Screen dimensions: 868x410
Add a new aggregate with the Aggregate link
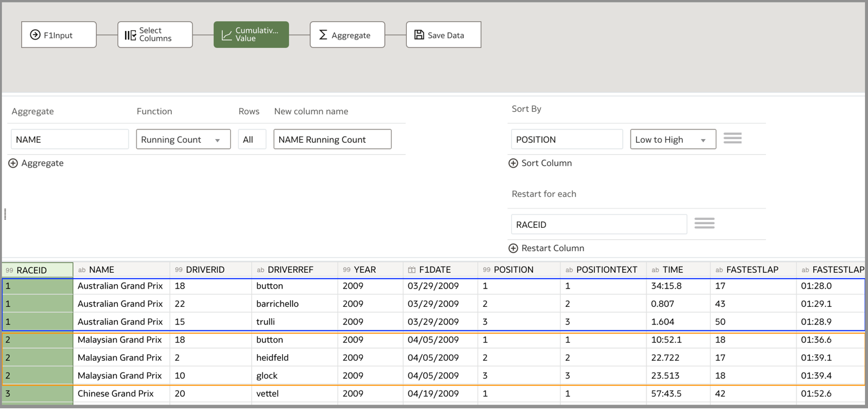tap(36, 163)
